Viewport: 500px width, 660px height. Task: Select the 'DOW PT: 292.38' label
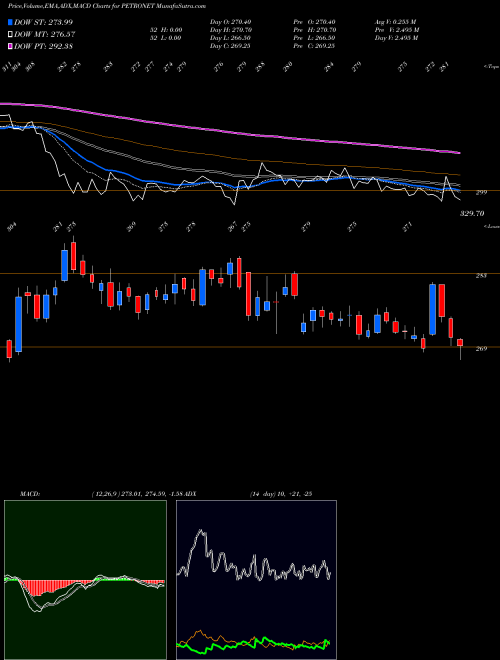pos(44,46)
